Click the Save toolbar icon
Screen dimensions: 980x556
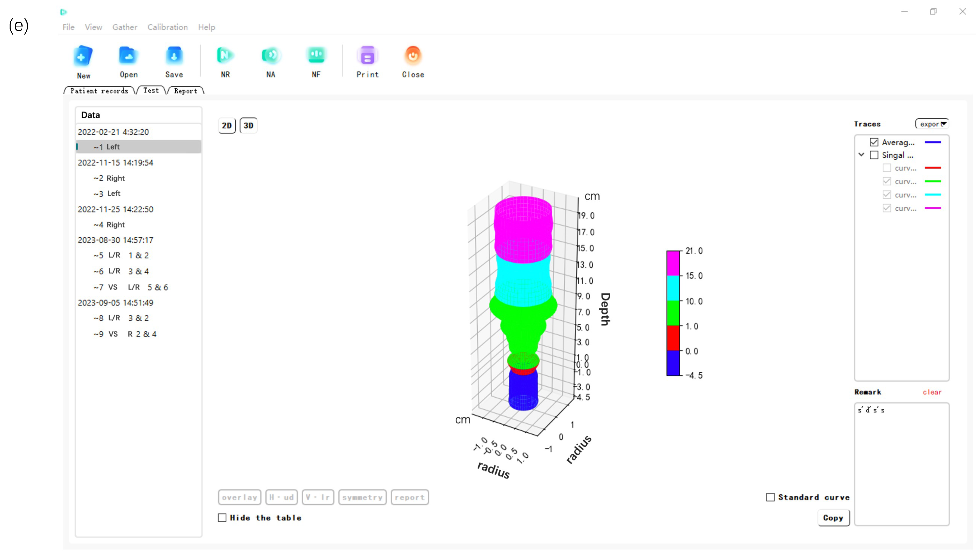click(174, 56)
